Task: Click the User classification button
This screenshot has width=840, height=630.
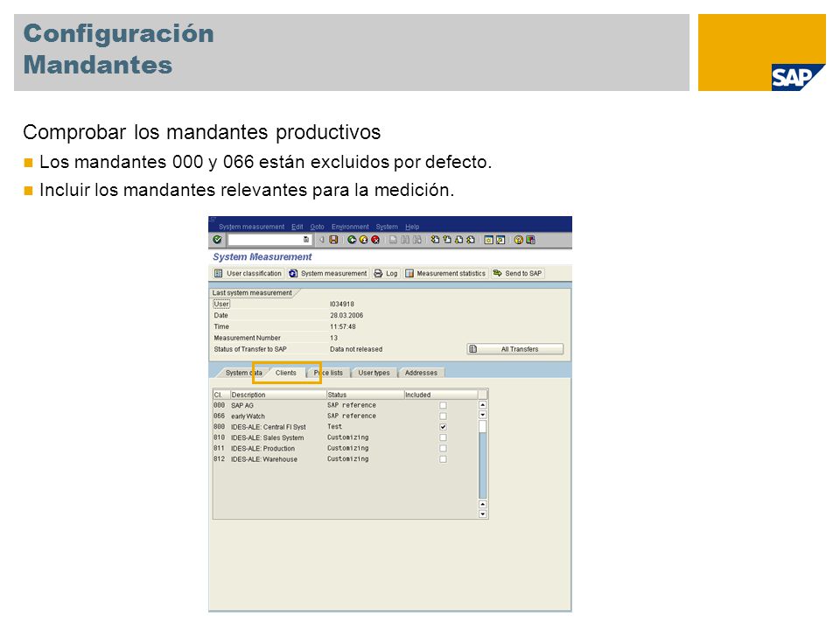Action: tap(248, 273)
